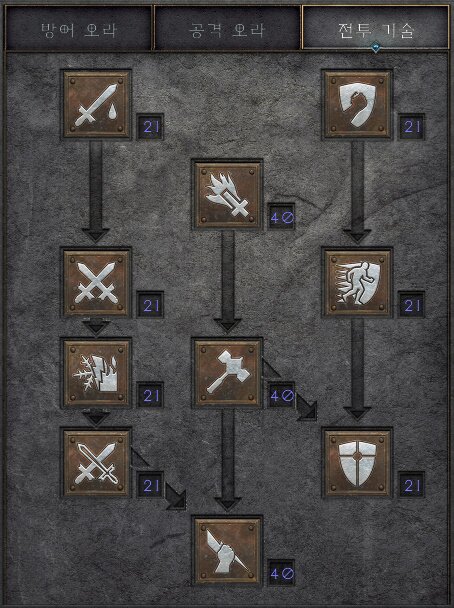Image resolution: width=454 pixels, height=608 pixels.
Task: Click level 40 box beside Fist of Heavens
Action: tap(281, 573)
